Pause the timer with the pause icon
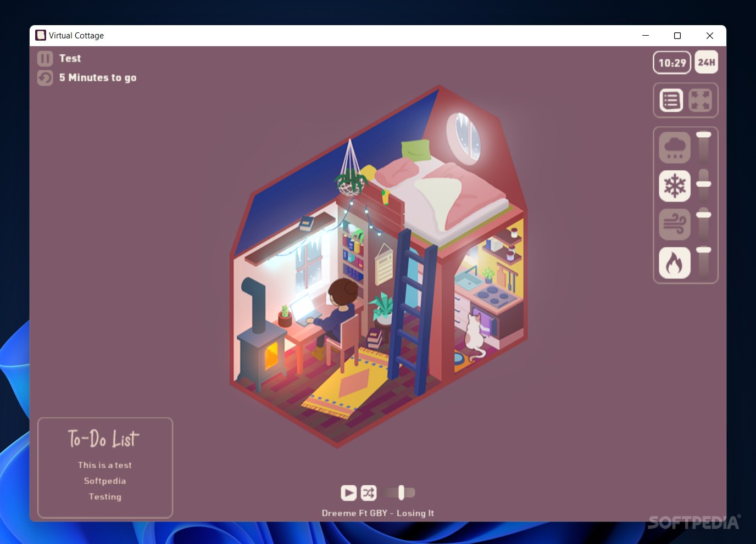756x544 pixels. click(45, 58)
